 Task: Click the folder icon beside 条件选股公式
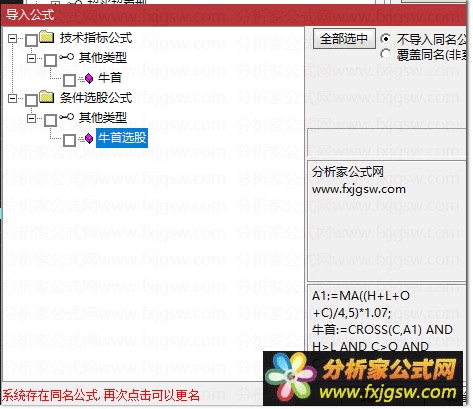point(47,97)
